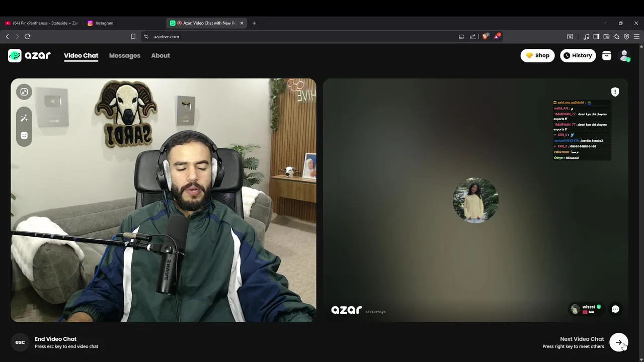Open the chat message bubble icon
This screenshot has width=644, height=362.
(615, 309)
